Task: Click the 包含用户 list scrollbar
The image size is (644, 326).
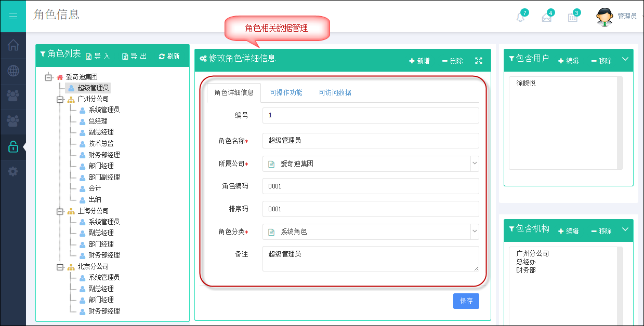Action: pos(620,123)
